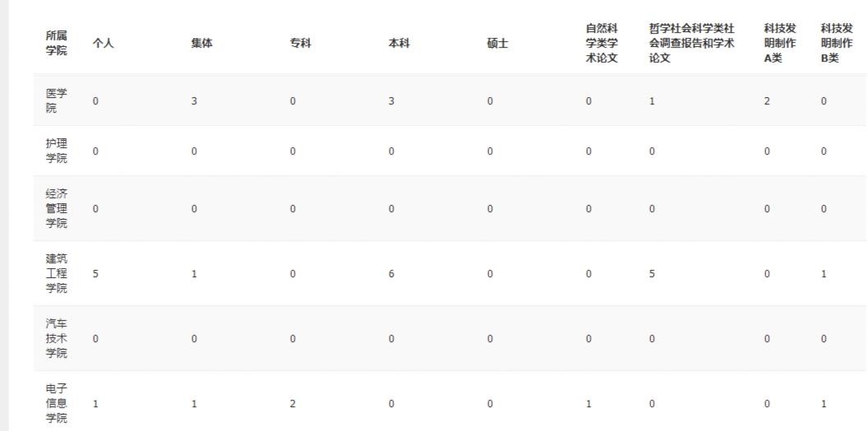
Task: Click the 护理学院 row label
Action: pyautogui.click(x=56, y=151)
